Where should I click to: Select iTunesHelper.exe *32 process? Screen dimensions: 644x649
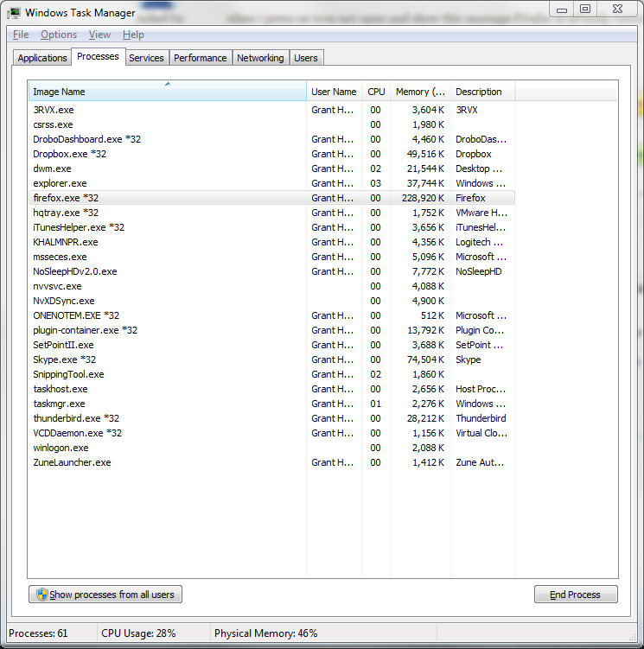pos(271,227)
